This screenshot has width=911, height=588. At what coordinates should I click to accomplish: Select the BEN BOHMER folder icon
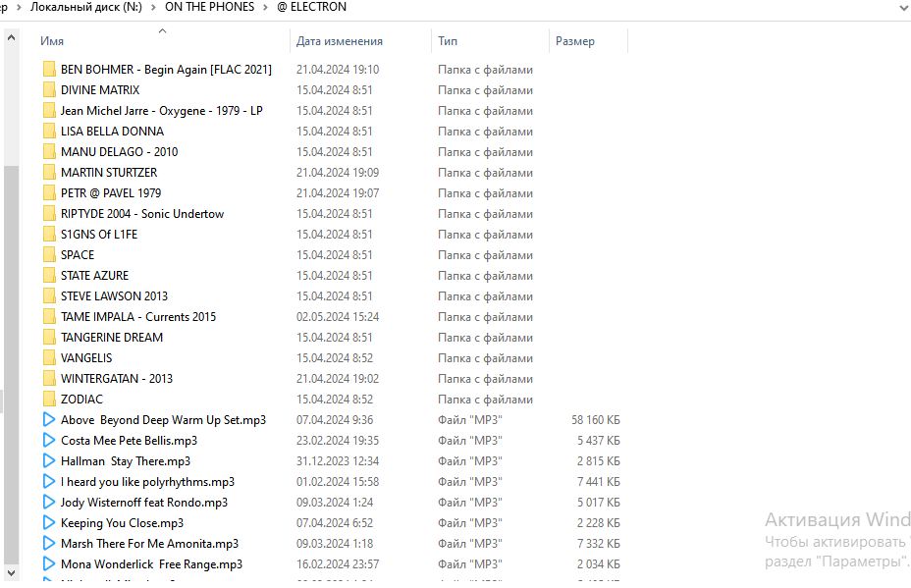point(49,69)
